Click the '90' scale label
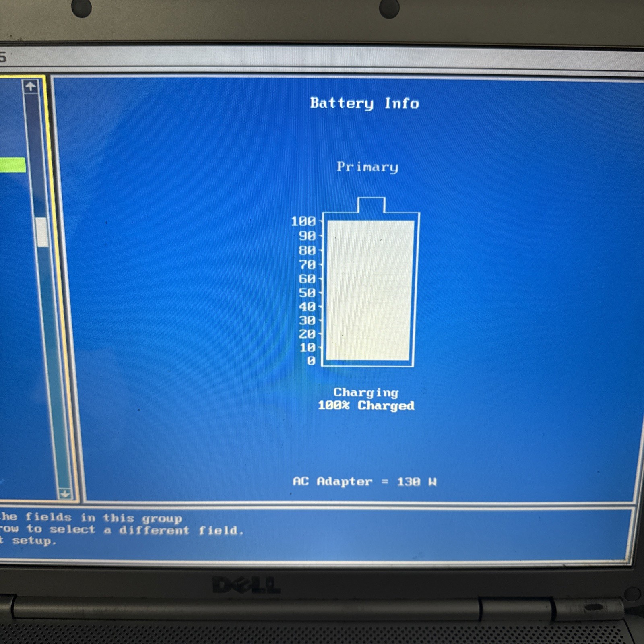Screen dimensions: 644x644 [x=307, y=236]
